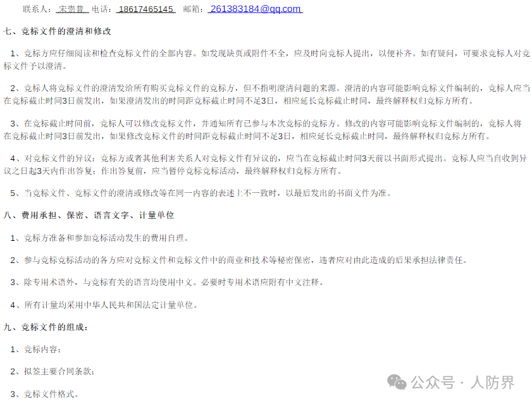Open the 261383184@qq.com email link
532x404 pixels.
coord(255,9)
